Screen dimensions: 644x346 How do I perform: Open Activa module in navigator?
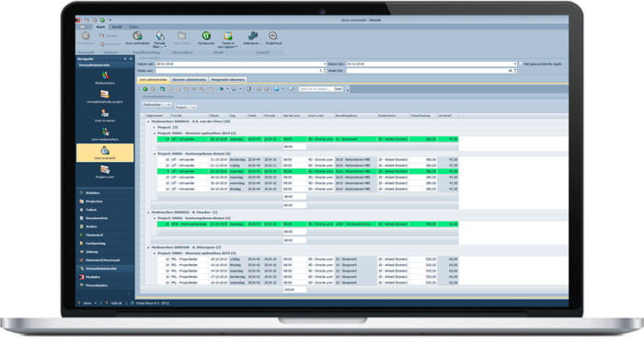(x=105, y=226)
